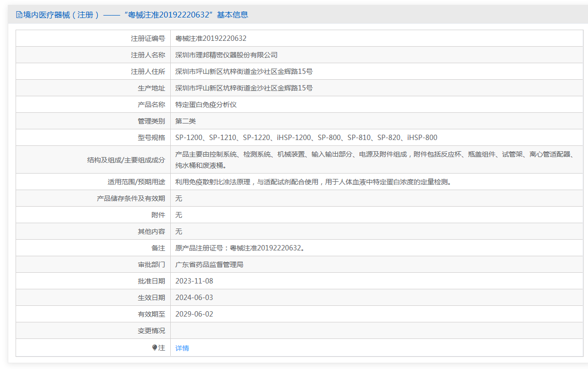The image size is (588, 371).
Task: Click the 批准日期 label
Action: [x=151, y=281]
